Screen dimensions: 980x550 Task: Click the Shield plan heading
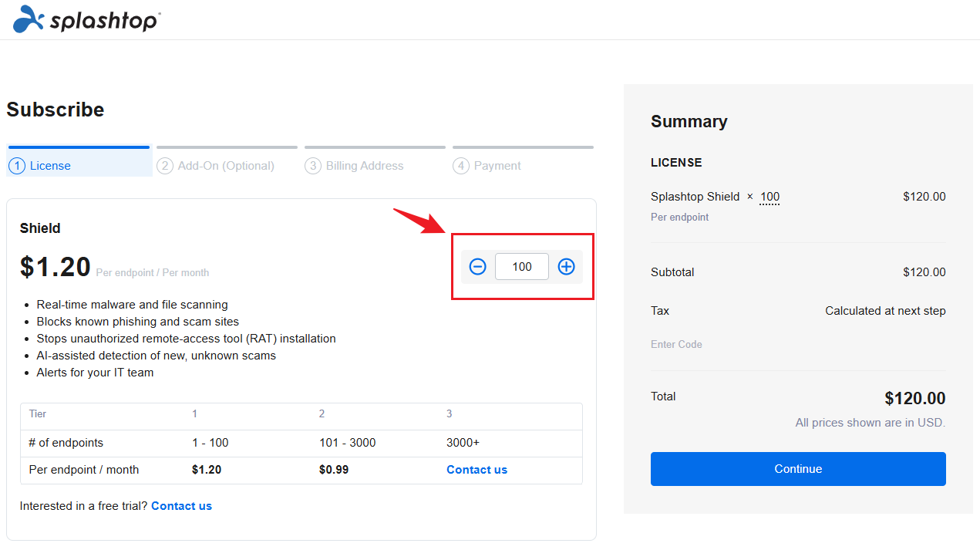(40, 228)
